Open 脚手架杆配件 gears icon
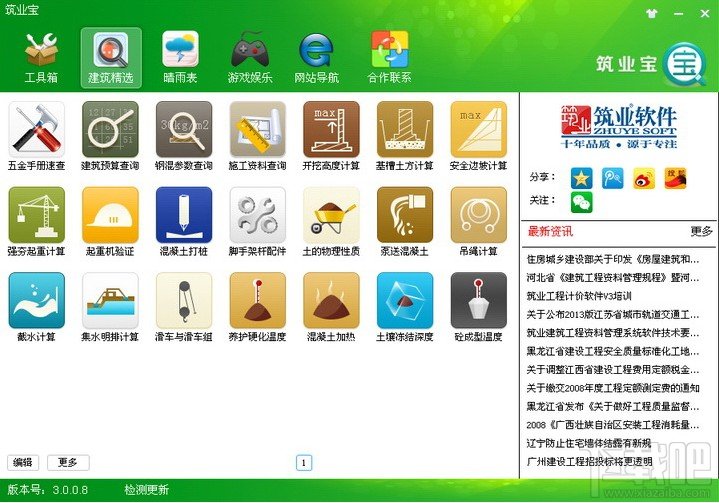The width and height of the screenshot is (719, 503). 258,222
